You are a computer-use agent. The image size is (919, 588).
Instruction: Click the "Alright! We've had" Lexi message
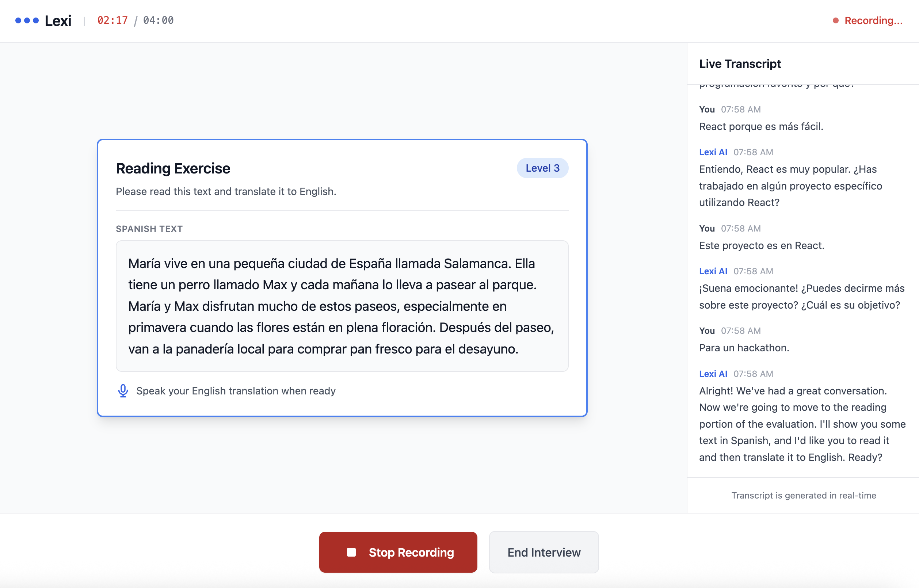802,424
